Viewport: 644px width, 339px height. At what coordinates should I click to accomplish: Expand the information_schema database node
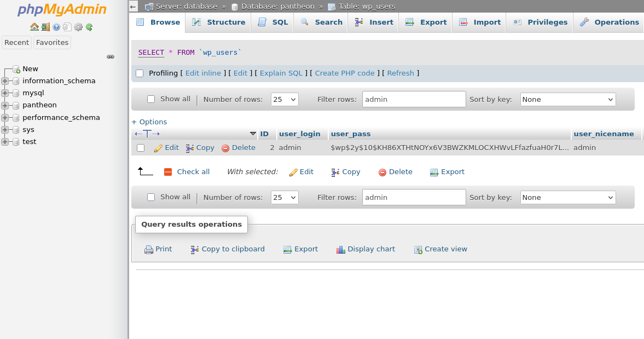pos(5,82)
